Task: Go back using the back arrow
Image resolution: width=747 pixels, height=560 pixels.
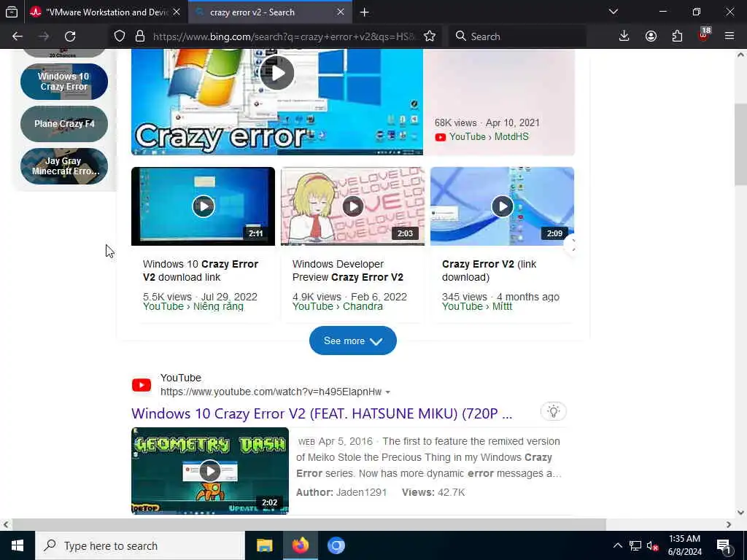Action: 18,36
